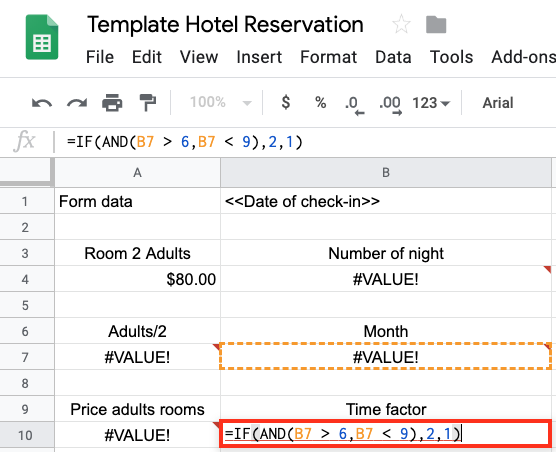Format as currency with dollar icon

286,102
